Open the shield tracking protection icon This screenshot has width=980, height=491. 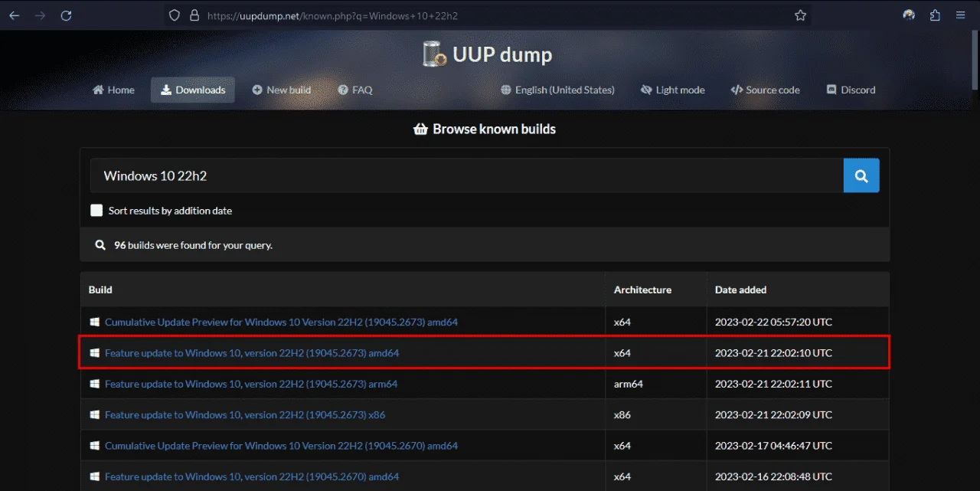click(x=175, y=15)
